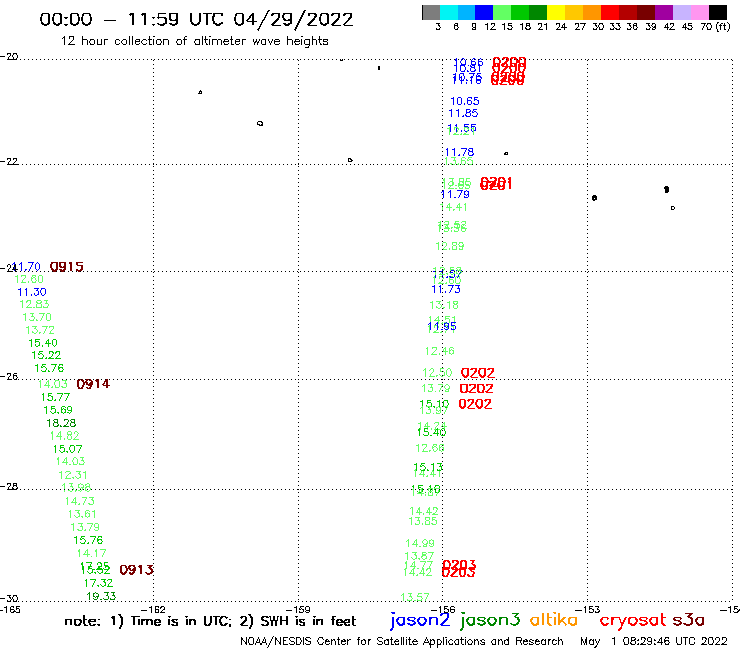Click the title "00:00 – 11:59 UTC 04/29/2022"

(x=196, y=19)
